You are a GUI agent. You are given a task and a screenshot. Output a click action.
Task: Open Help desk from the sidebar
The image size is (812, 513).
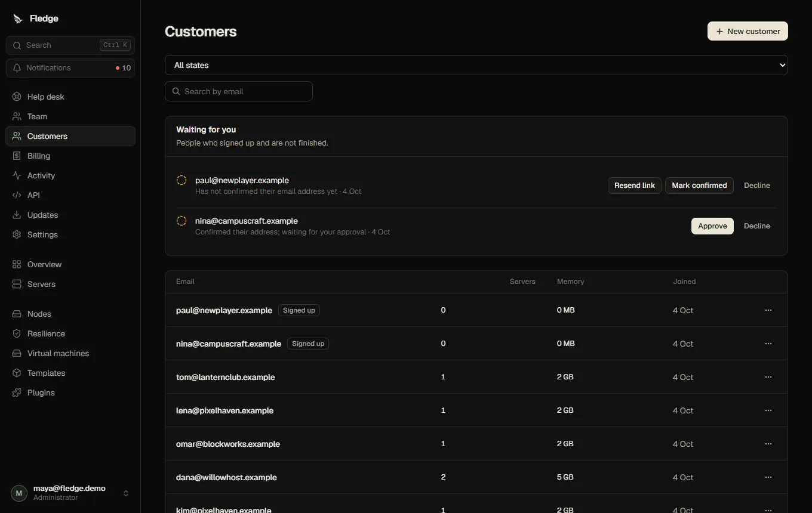(x=70, y=97)
